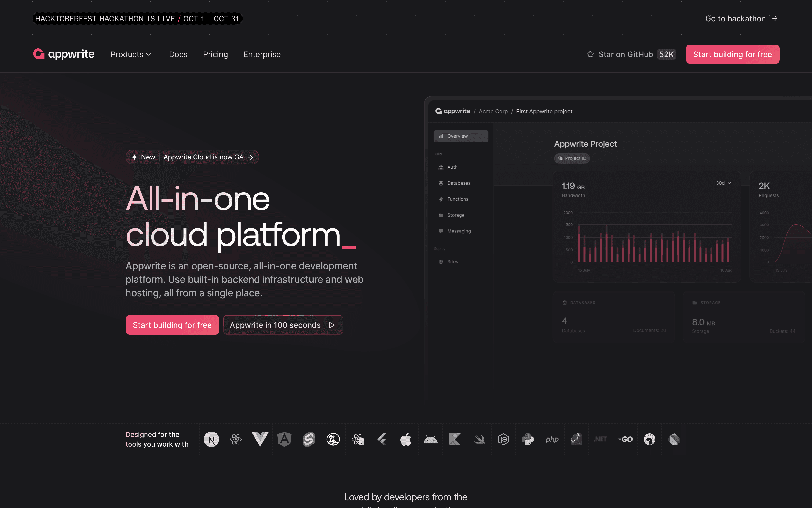
Task: Click the hero Start building for free button
Action: pyautogui.click(x=172, y=325)
